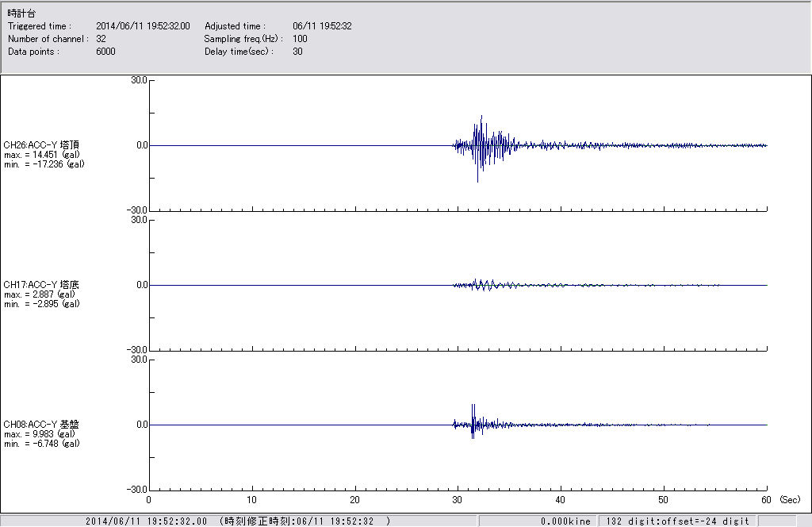The width and height of the screenshot is (812, 527).
Task: Click the CH08:ACC-Y 基盤 channel label
Action: coord(41,425)
